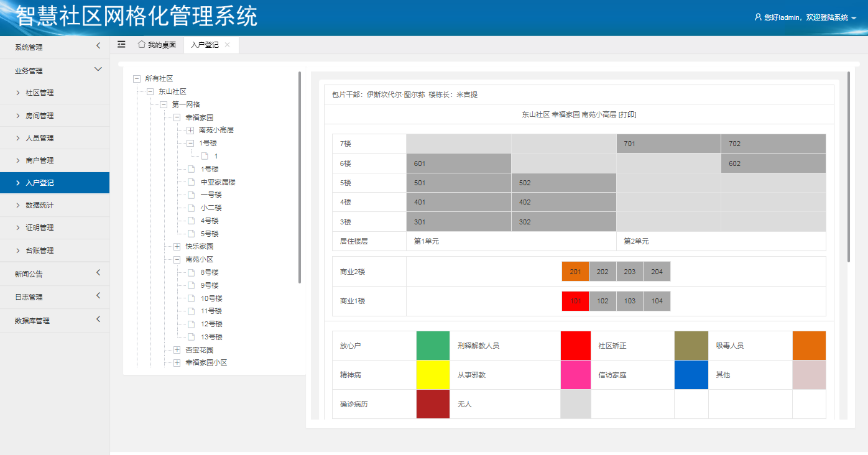Select room 701 in the floor plan
Viewport: 868px width, 455px height.
668,143
